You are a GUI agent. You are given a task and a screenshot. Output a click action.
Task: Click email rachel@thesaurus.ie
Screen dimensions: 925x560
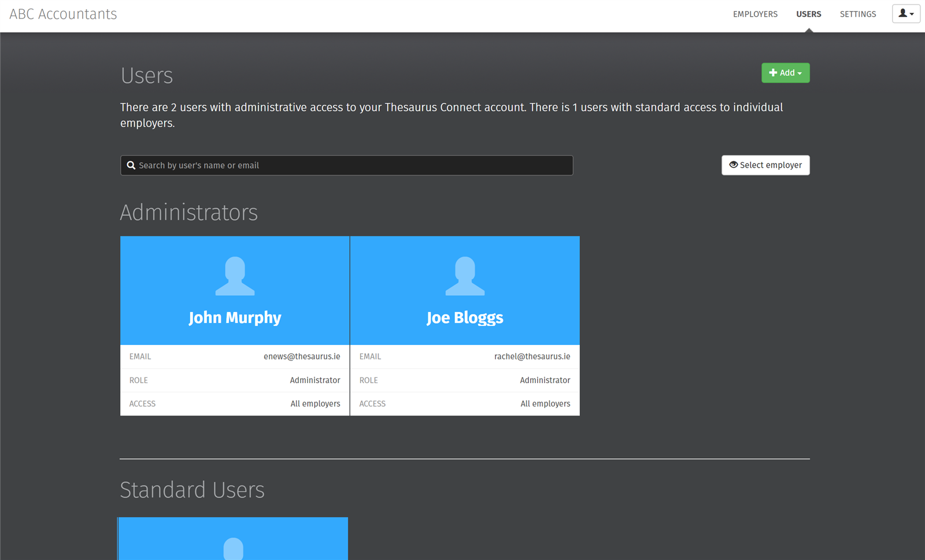[x=532, y=357]
